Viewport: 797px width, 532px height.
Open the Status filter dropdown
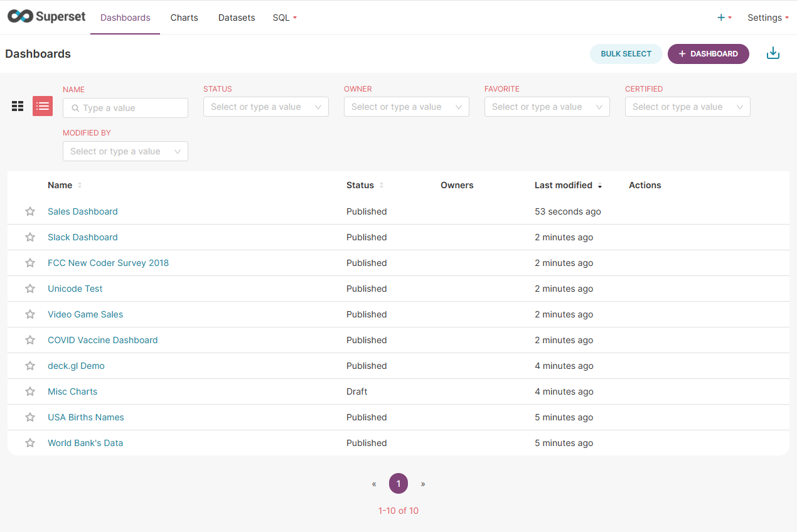point(266,107)
